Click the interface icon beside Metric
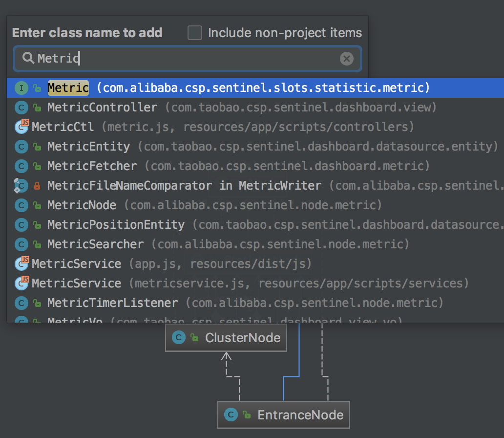Viewport: 504px width, 438px height. 21,88
